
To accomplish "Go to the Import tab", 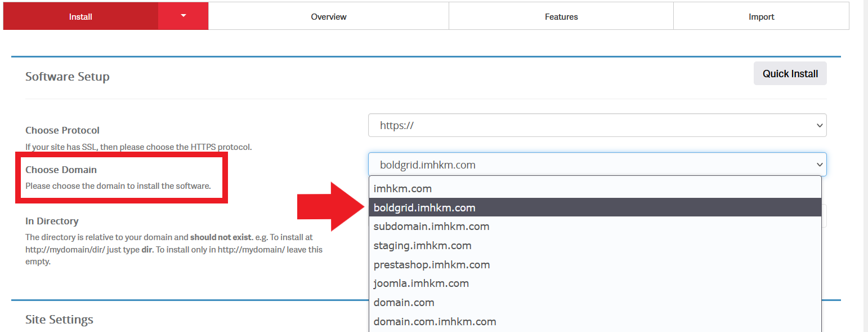I will [761, 16].
